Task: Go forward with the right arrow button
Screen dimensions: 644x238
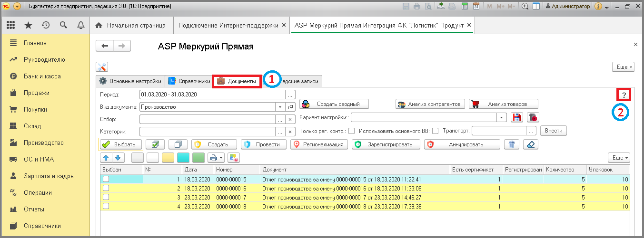Action: (122, 46)
